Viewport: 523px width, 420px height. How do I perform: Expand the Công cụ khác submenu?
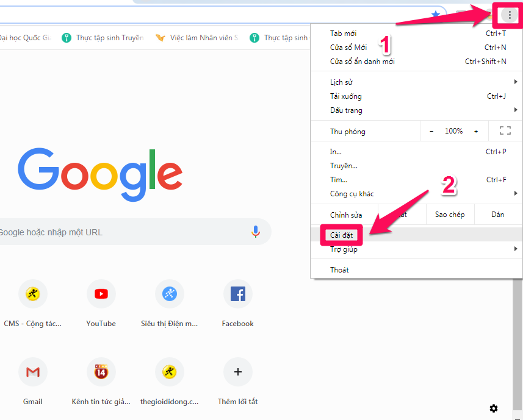coord(417,194)
